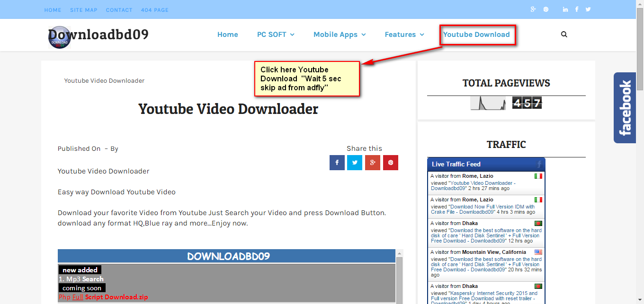Click Bangladesh flag beside first Dhaka visitor
The height and width of the screenshot is (304, 644).
pos(538,223)
